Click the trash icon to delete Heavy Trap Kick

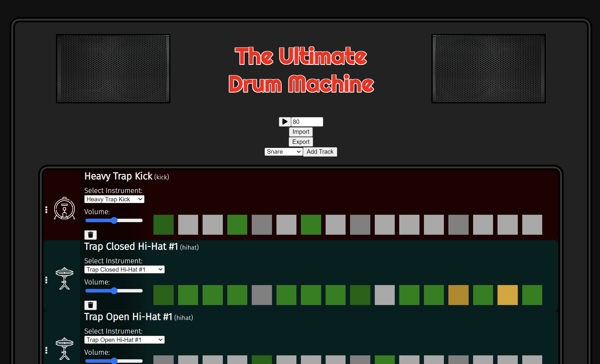click(x=91, y=235)
